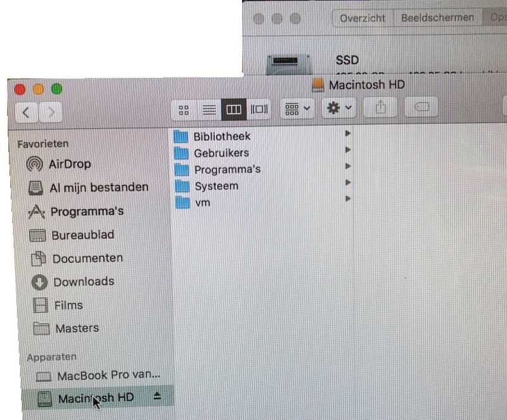This screenshot has width=507, height=420.
Task: Switch Finder to icon view
Action: [183, 110]
